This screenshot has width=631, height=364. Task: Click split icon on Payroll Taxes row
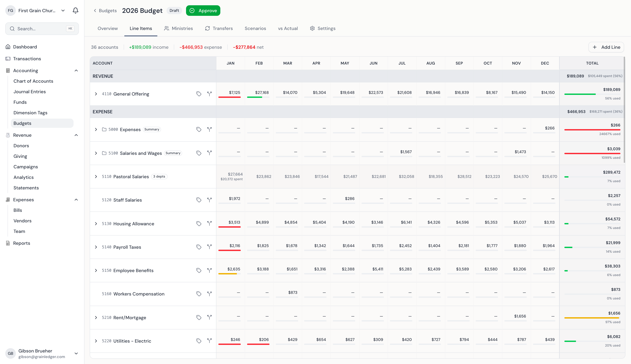click(209, 247)
